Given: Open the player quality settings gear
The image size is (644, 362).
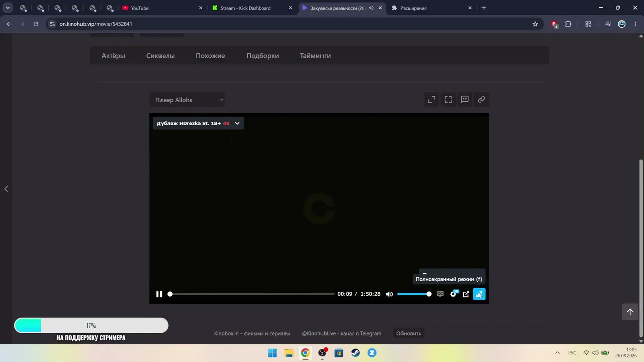Looking at the screenshot, I should [x=453, y=294].
